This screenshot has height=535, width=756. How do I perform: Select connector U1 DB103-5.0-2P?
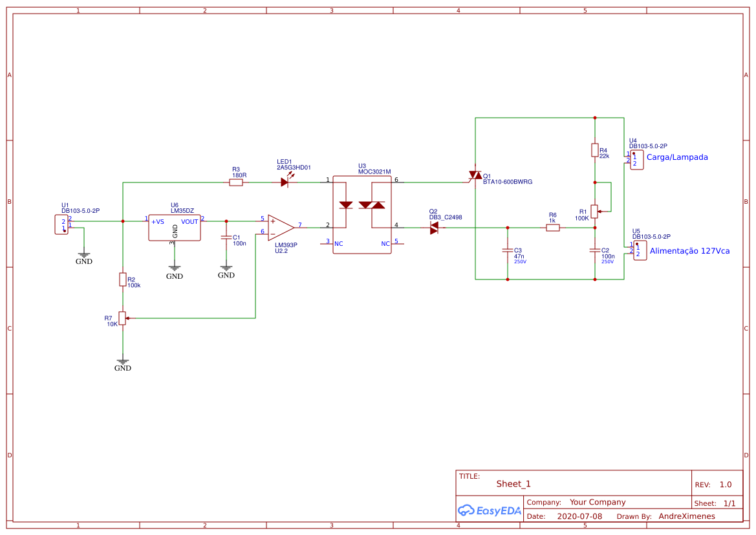click(61, 224)
